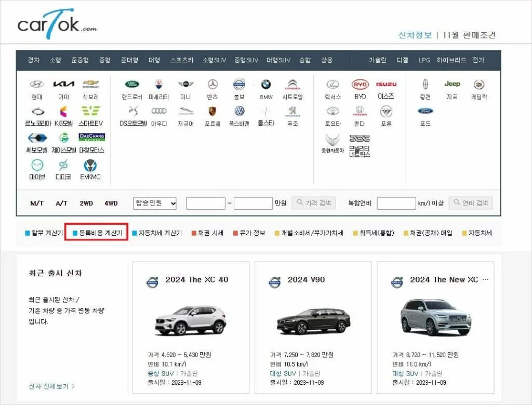Toggle the M/T transmission filter
This screenshot has width=532, height=405.
point(37,203)
